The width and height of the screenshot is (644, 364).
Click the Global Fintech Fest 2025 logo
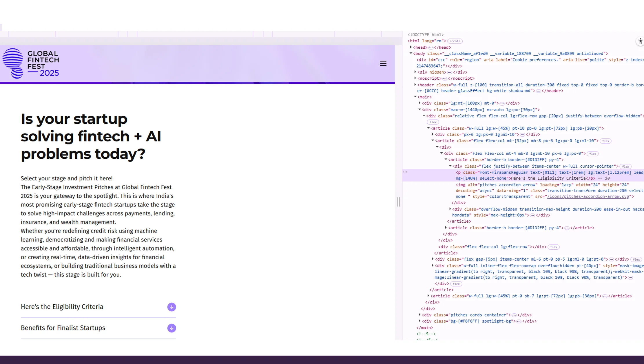(31, 63)
